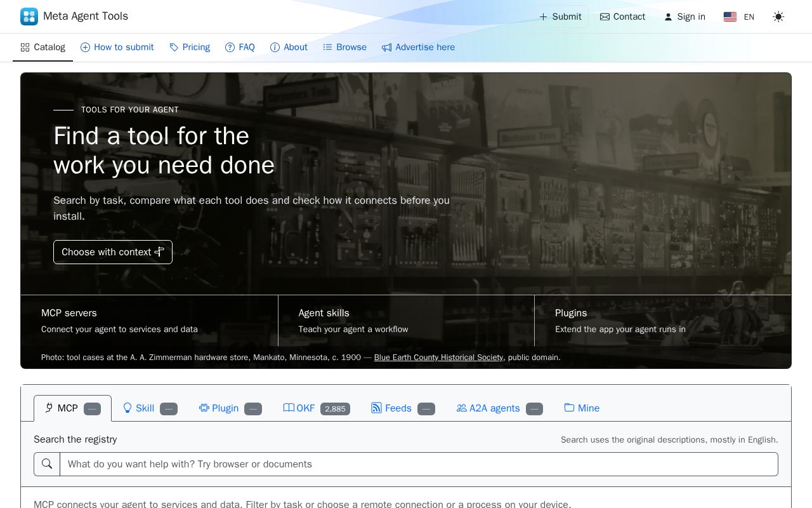Select the Plugins category in hero
This screenshot has width=812, height=508.
[663, 321]
